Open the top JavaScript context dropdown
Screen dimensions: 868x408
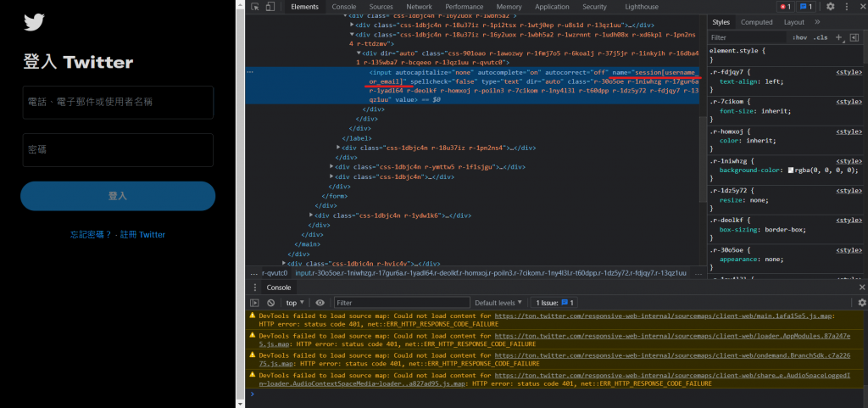click(295, 303)
